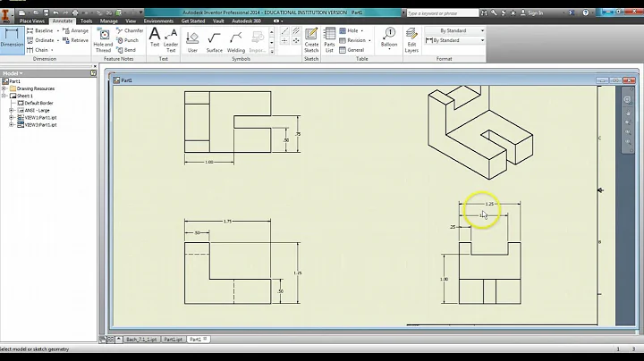The height and width of the screenshot is (361, 644).
Task: Select the Baseline dimension tool
Action: point(40,30)
